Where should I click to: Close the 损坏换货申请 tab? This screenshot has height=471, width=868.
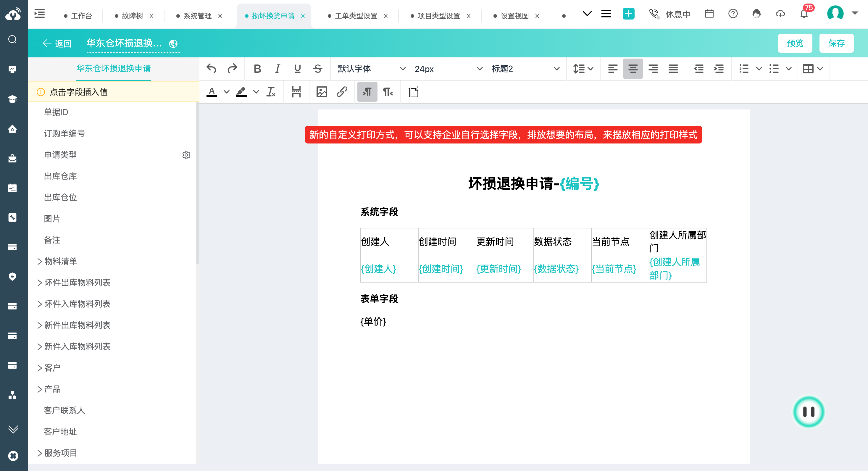(303, 16)
